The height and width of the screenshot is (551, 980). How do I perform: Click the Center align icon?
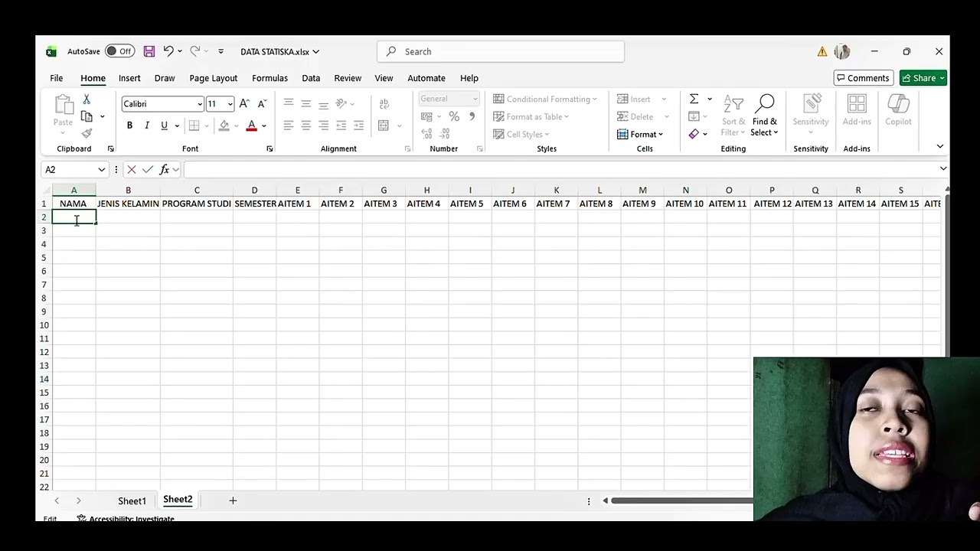(x=305, y=126)
